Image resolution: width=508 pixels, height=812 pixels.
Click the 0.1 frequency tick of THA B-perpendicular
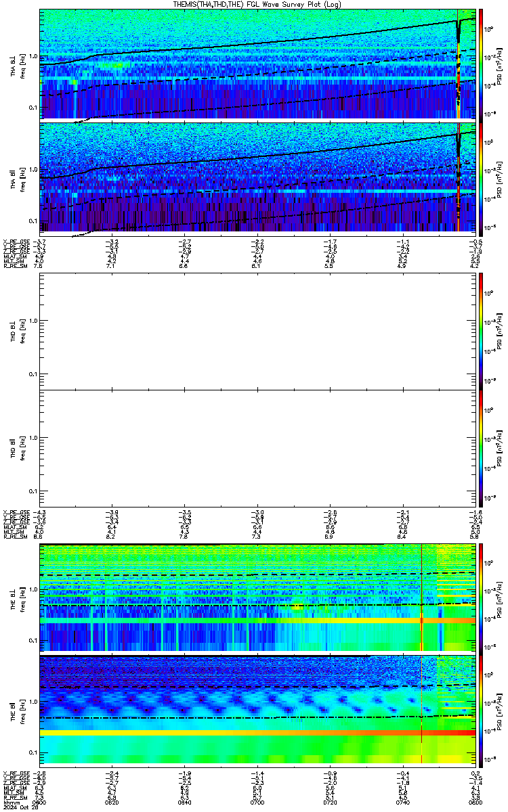coord(34,108)
